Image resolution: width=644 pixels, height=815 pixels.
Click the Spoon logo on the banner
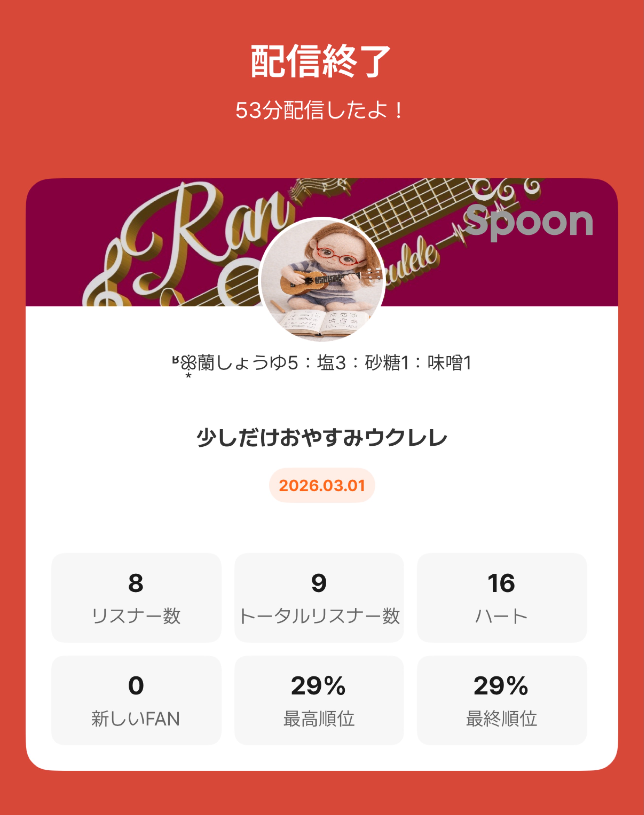click(529, 223)
